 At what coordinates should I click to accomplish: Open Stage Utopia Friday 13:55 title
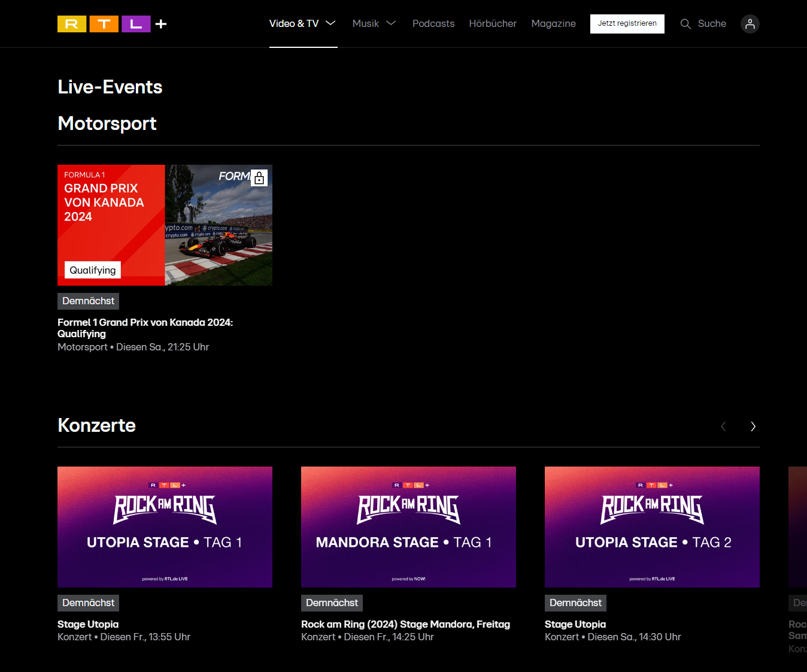[88, 624]
